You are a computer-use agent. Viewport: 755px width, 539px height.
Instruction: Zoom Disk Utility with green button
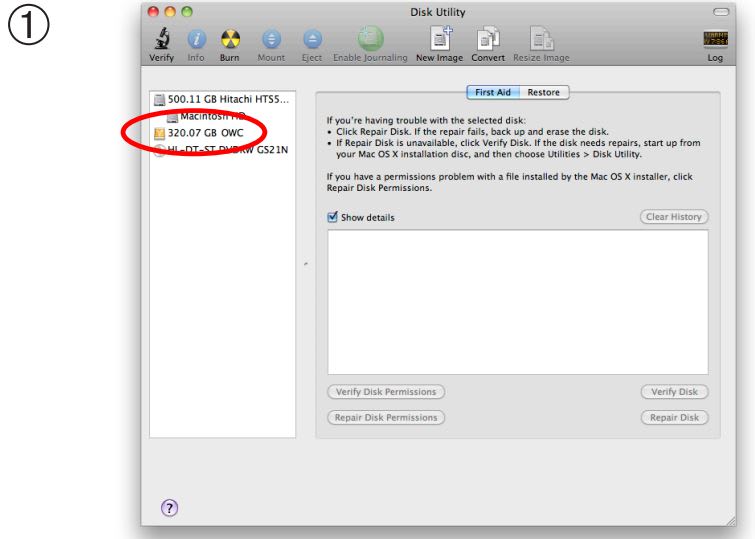187,12
